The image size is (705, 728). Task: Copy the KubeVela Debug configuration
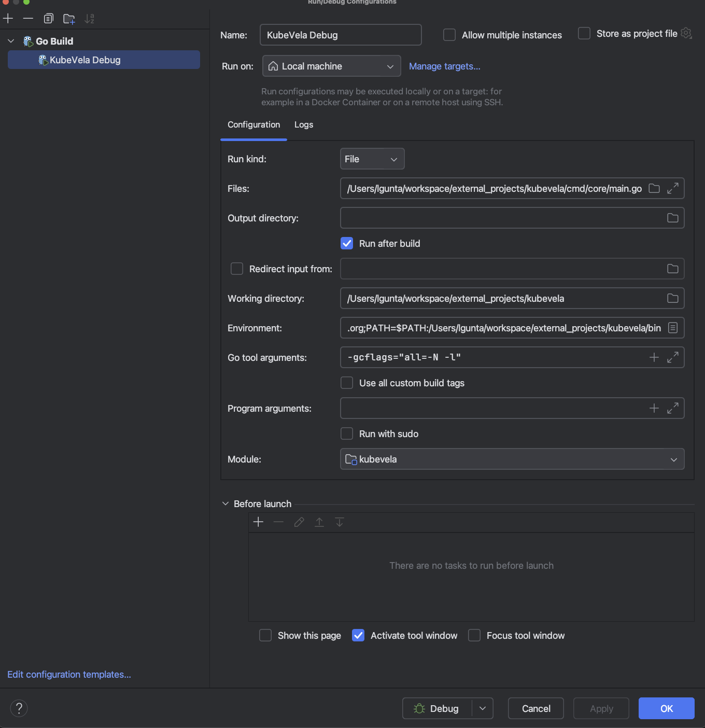(x=48, y=18)
